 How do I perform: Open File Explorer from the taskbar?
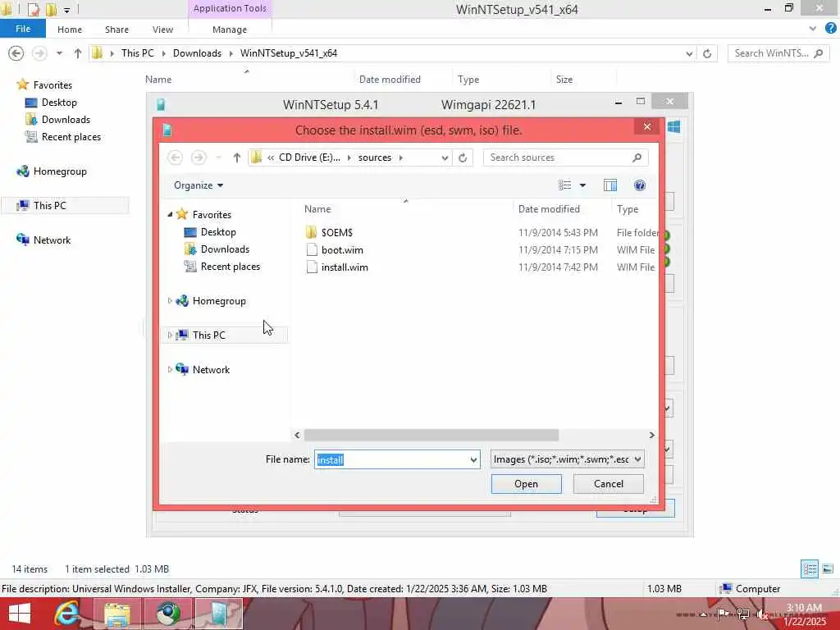[117, 614]
